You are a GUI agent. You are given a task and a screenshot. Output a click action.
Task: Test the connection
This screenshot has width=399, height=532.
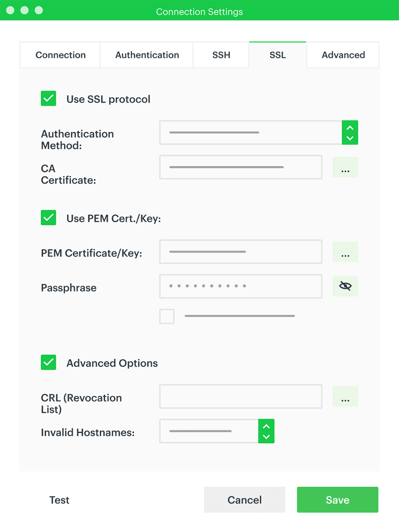point(59,499)
